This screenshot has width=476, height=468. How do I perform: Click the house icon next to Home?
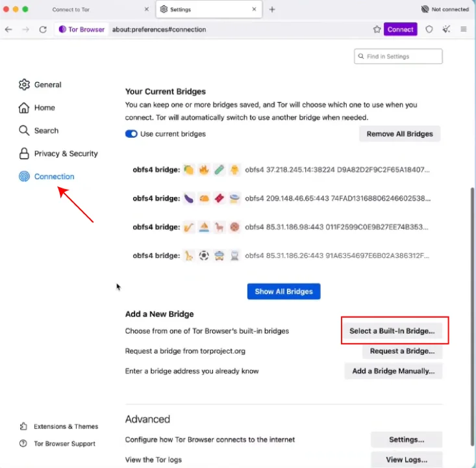24,108
